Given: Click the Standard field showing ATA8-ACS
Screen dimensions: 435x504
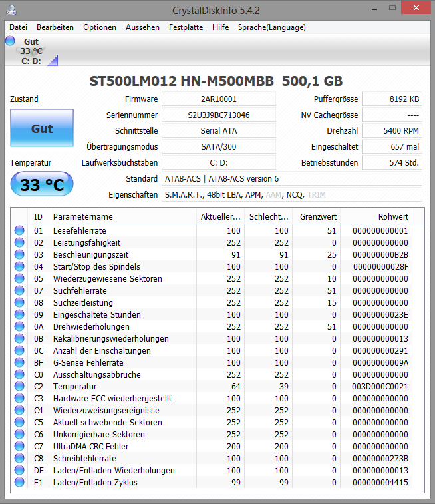Looking at the screenshot, I should point(292,178).
